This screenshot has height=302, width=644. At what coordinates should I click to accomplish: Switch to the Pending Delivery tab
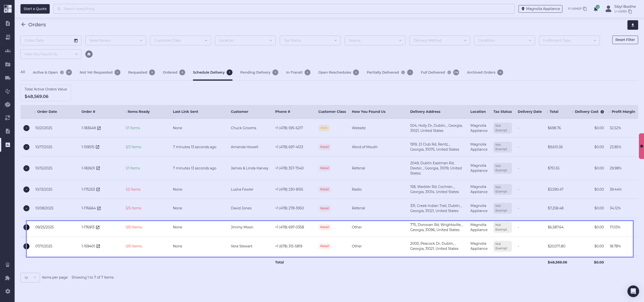pyautogui.click(x=255, y=72)
